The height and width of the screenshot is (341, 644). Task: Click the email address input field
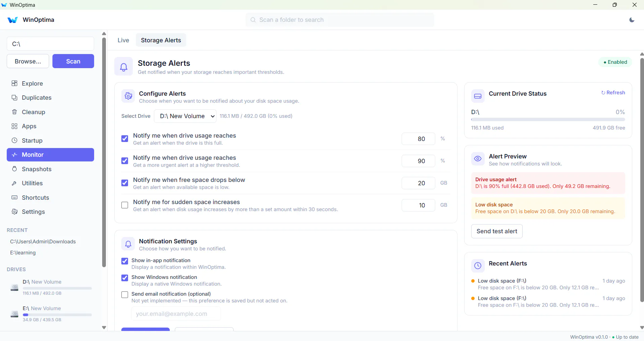[176, 314]
